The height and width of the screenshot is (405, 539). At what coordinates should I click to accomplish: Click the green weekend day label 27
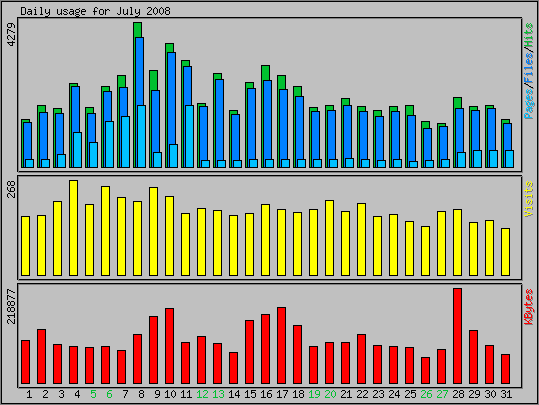[442, 394]
